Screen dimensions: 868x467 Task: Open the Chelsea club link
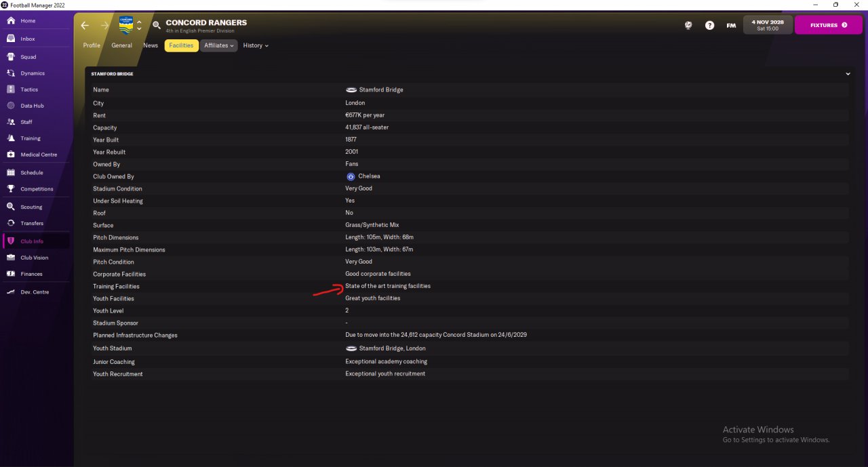[x=370, y=176]
